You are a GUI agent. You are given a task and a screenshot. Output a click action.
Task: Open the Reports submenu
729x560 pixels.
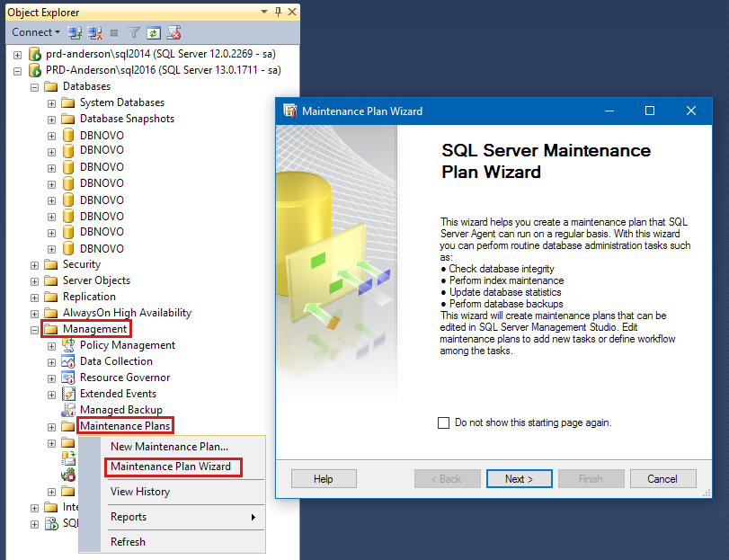[183, 517]
